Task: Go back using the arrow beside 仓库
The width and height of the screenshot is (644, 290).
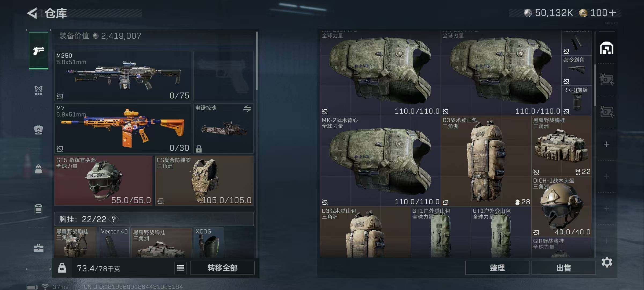Action: tap(32, 13)
